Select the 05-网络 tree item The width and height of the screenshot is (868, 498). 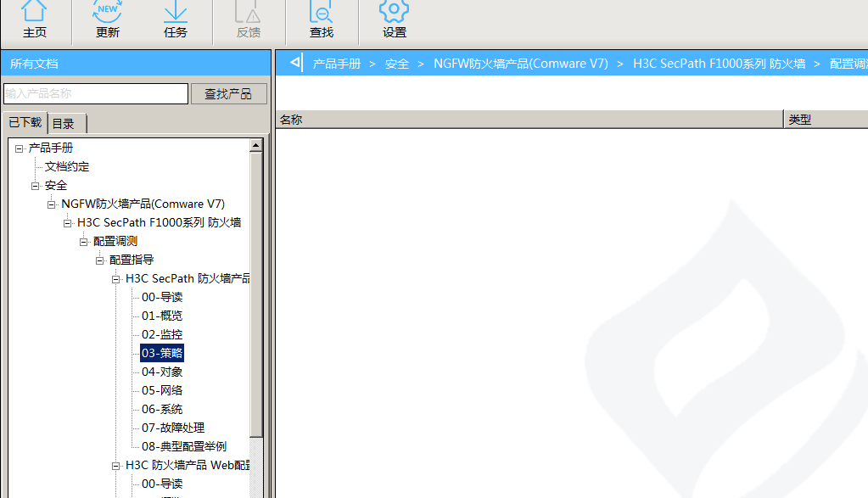pos(162,390)
